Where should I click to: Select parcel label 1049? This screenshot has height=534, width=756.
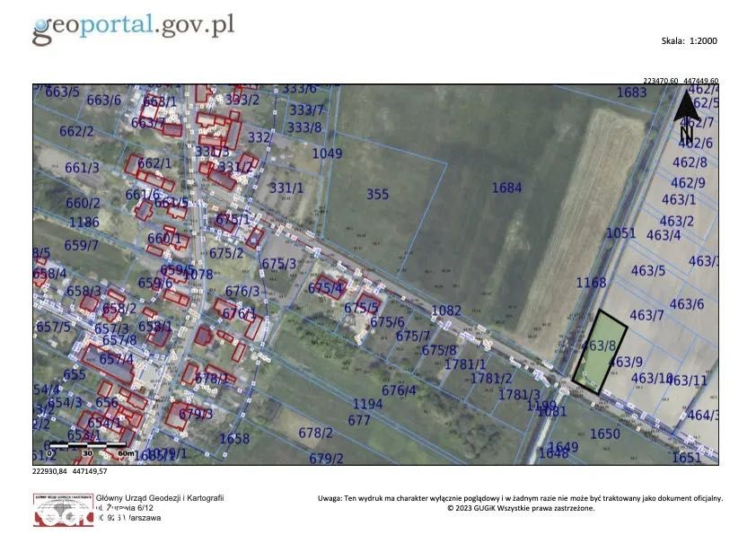point(327,153)
